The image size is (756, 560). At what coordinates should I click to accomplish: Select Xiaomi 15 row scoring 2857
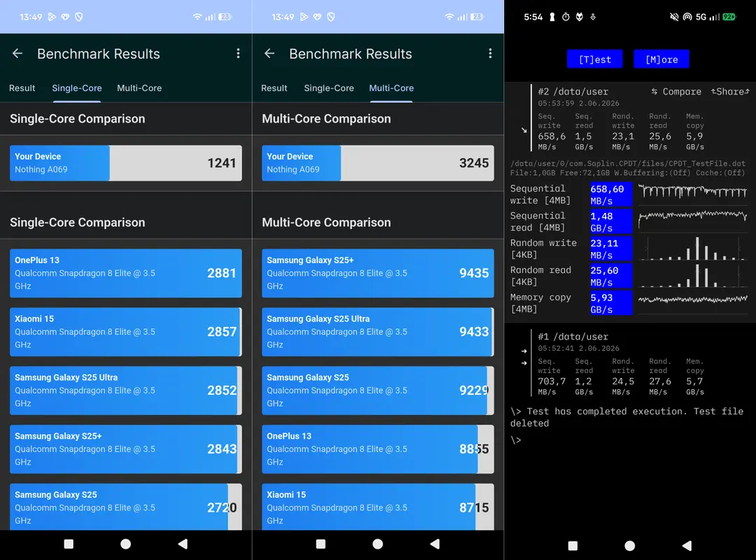pos(126,332)
